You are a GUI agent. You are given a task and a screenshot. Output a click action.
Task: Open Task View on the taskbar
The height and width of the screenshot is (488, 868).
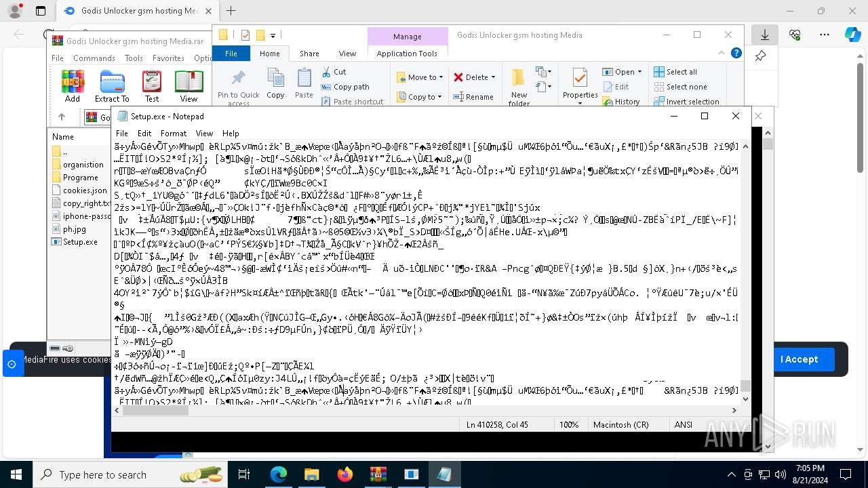pyautogui.click(x=244, y=474)
